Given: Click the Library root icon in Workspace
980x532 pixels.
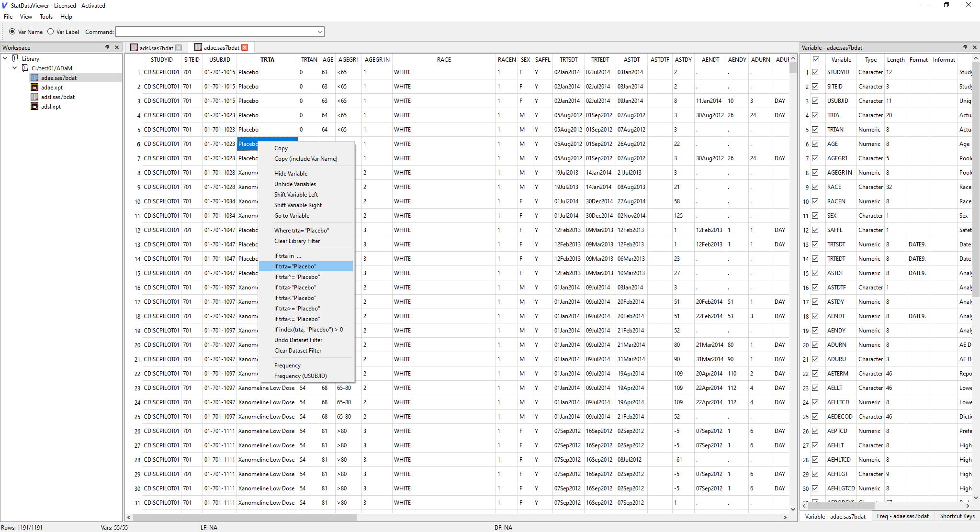Looking at the screenshot, I should (15, 58).
